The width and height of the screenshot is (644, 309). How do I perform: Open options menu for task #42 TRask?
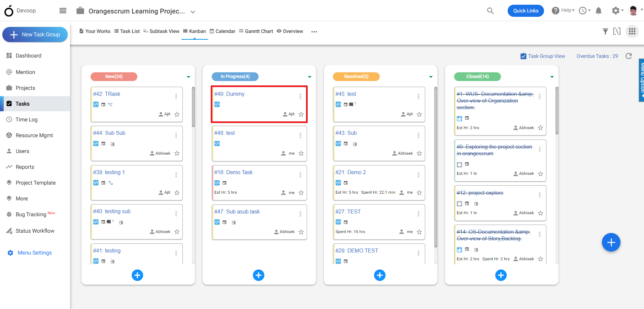[x=176, y=96]
